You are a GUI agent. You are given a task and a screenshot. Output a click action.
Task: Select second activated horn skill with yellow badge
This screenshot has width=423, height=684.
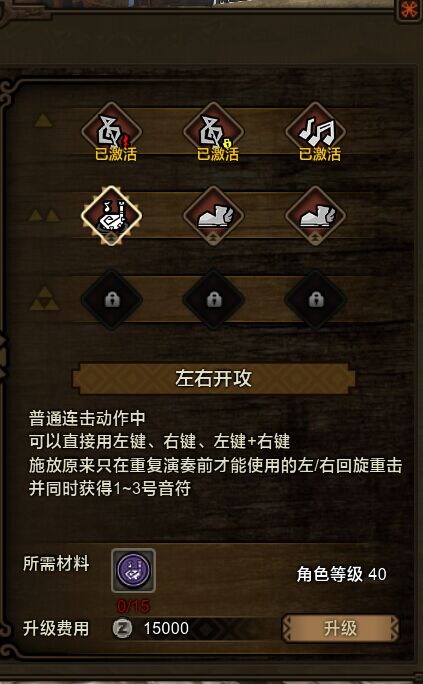[x=214, y=132]
